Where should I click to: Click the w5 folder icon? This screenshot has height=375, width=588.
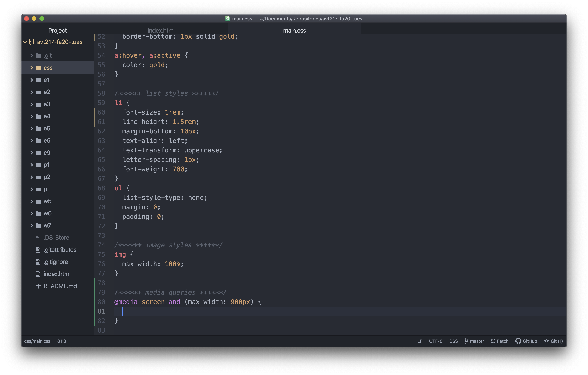pos(38,201)
